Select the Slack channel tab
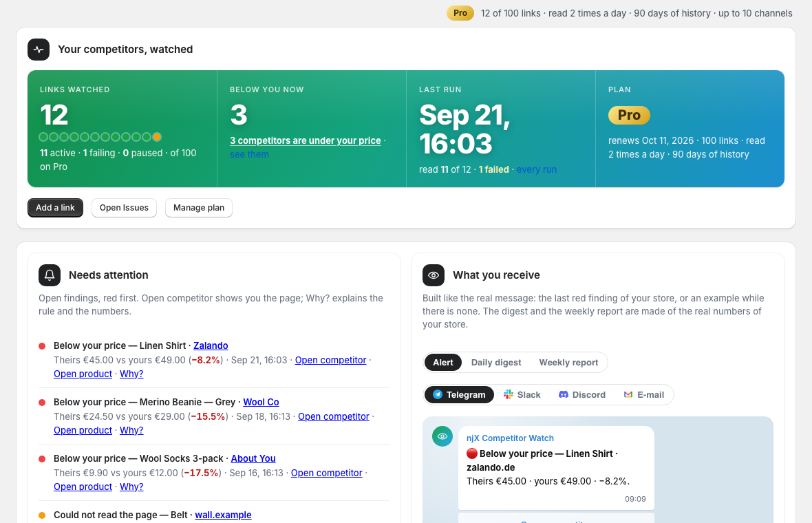The image size is (812, 523). (x=522, y=394)
